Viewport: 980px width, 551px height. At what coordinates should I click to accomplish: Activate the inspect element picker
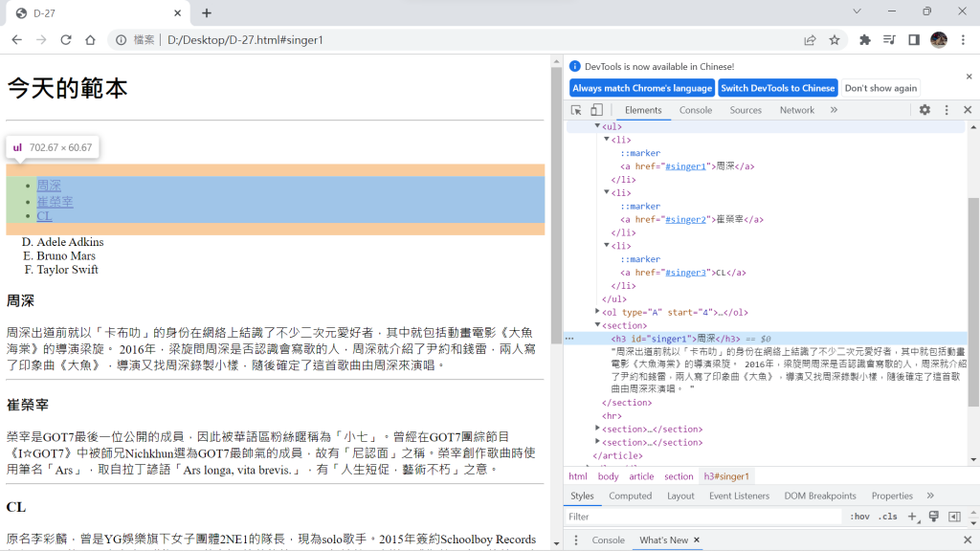tap(576, 110)
